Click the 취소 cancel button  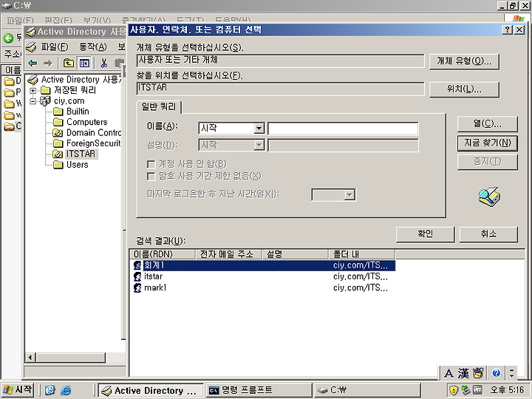(x=488, y=234)
